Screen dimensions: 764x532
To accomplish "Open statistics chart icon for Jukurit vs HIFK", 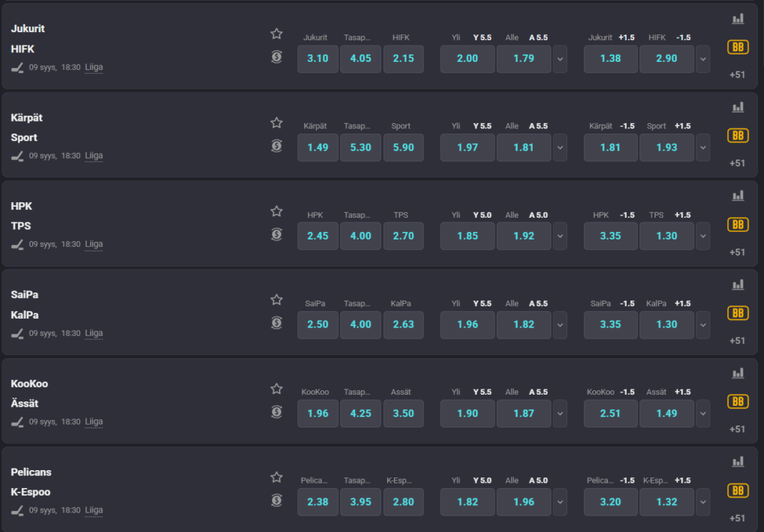I will tap(738, 19).
